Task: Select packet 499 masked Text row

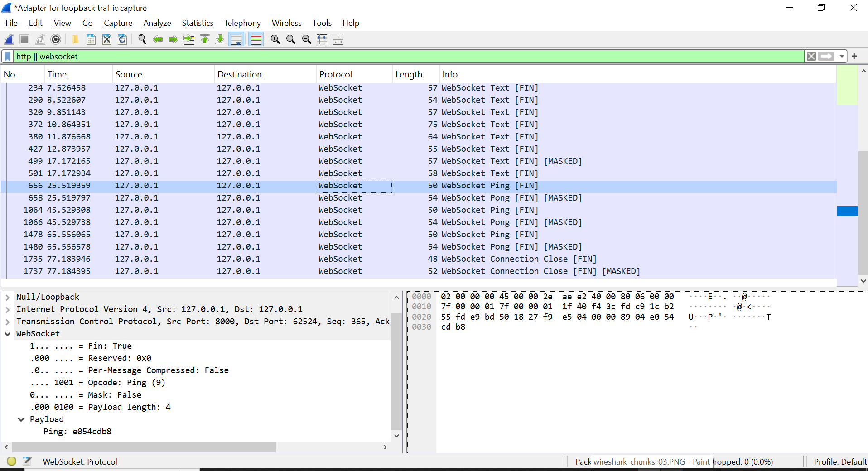Action: (x=419, y=161)
